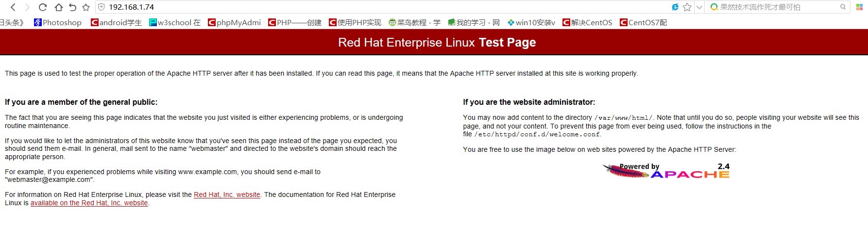Open the CentOS7配 bookmark
868x243 pixels.
pos(644,22)
